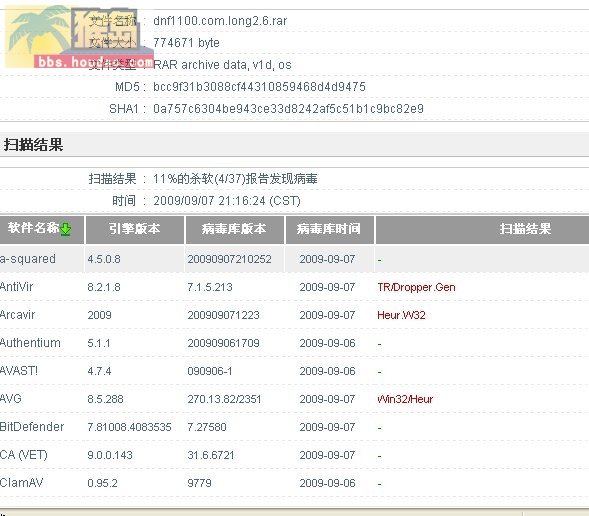Image resolution: width=589 pixels, height=516 pixels.
Task: Click Arcavir database version 200909071223
Action: 224,315
